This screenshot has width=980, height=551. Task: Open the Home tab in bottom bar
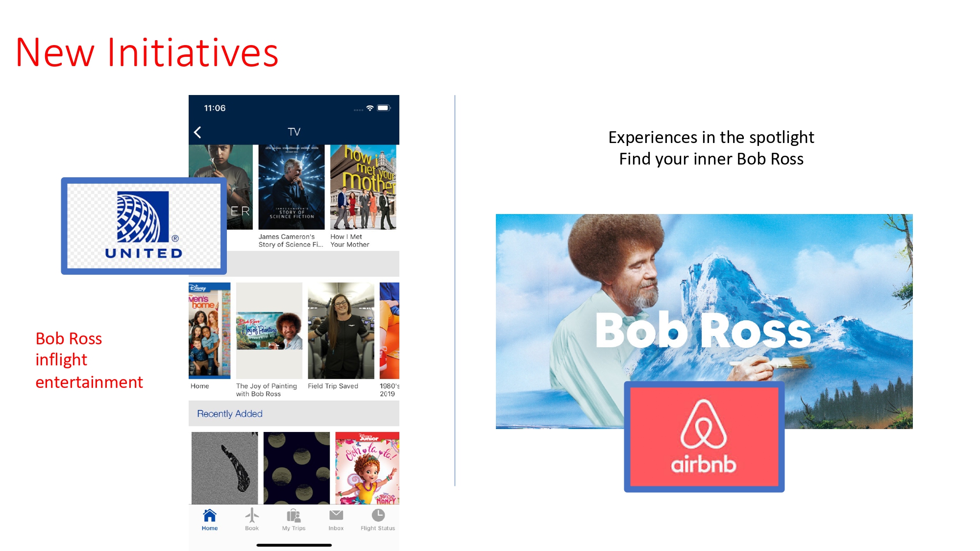pyautogui.click(x=210, y=520)
